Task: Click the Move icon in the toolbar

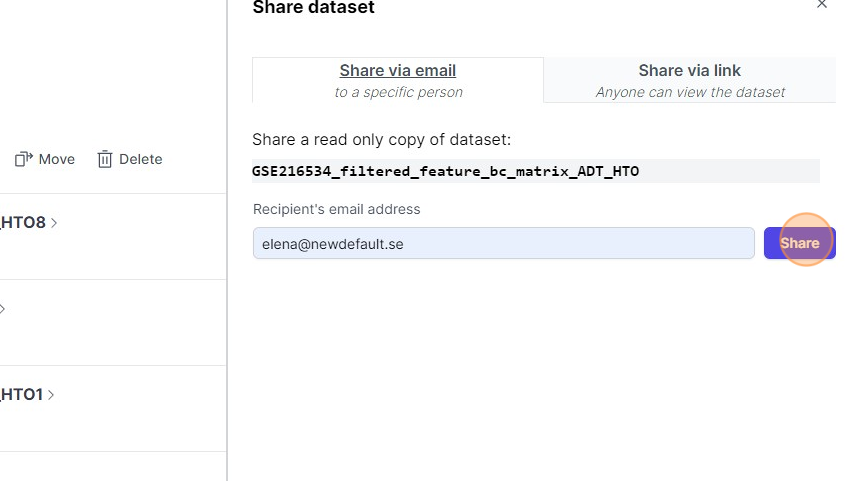Action: pos(23,159)
